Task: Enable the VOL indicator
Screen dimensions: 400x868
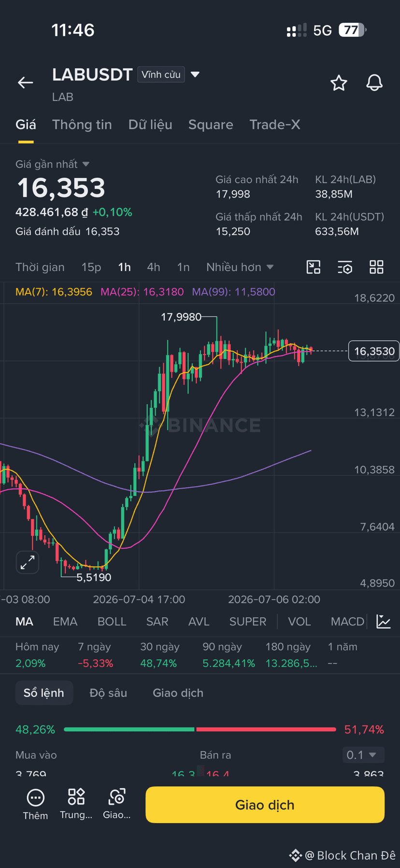Action: click(300, 622)
